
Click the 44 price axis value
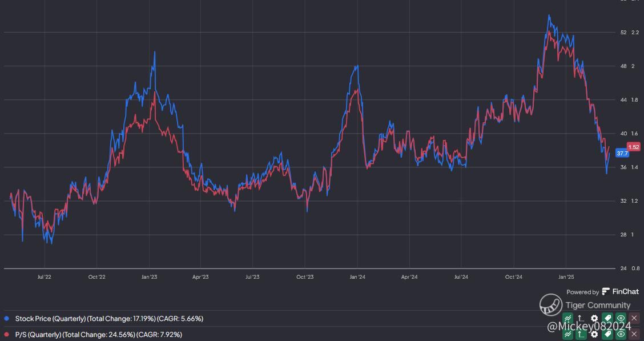pyautogui.click(x=623, y=100)
